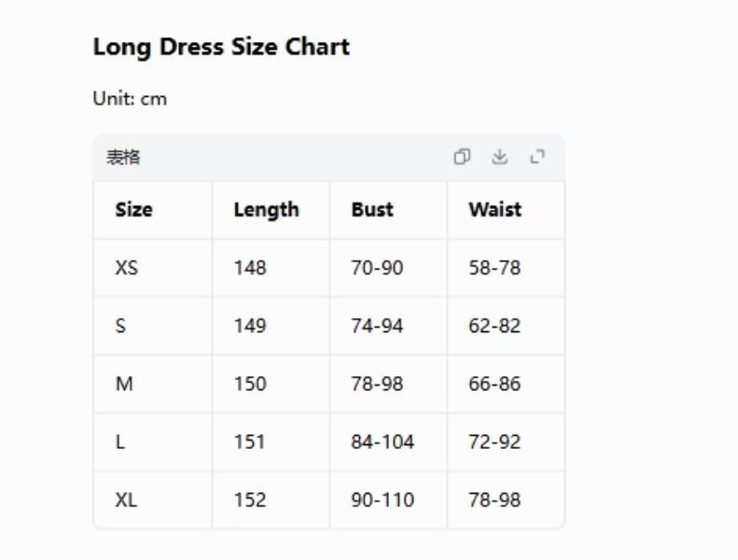Screen dimensions: 738x560
Task: Click the length value 148
Action: [x=250, y=268]
